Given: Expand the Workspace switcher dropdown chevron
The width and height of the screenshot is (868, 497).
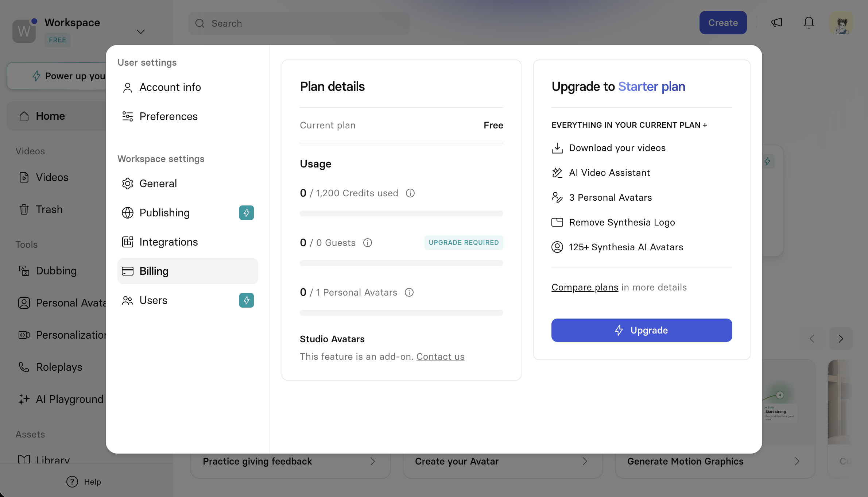Looking at the screenshot, I should (x=141, y=32).
